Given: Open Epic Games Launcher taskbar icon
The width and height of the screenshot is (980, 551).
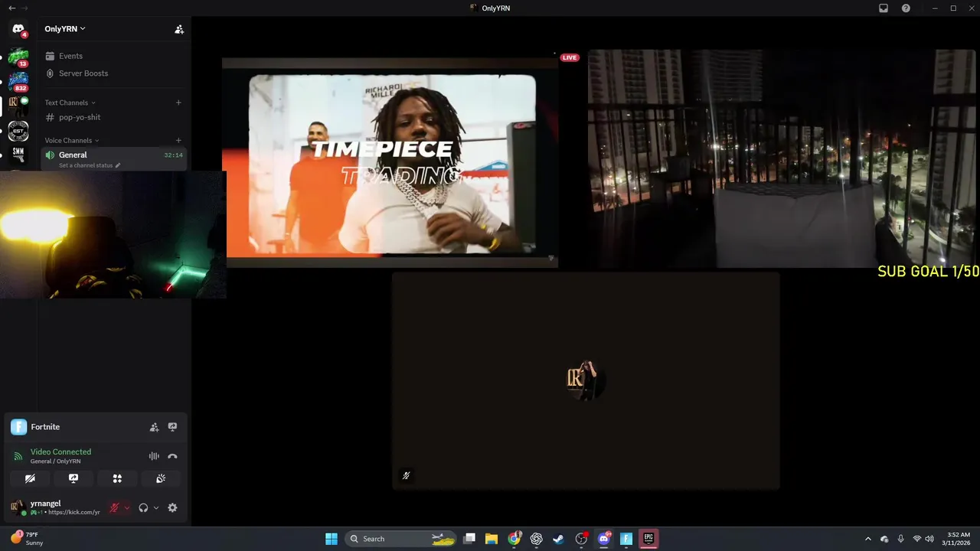Looking at the screenshot, I should point(648,539).
